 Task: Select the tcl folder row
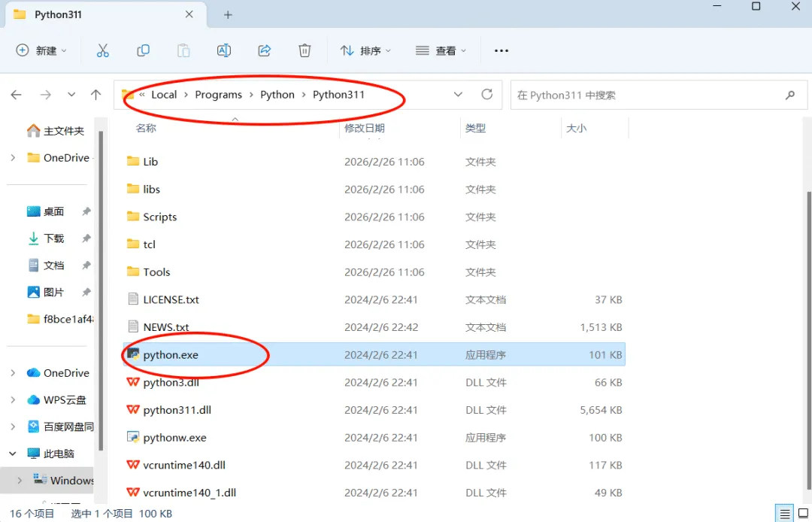click(x=374, y=244)
